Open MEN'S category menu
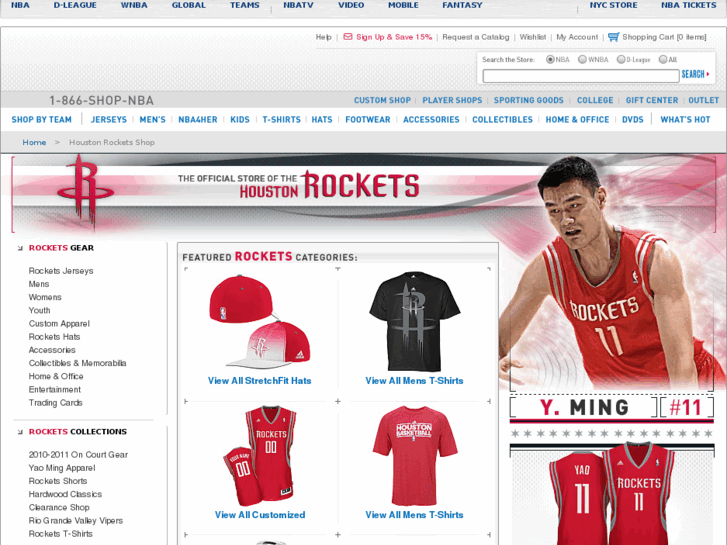This screenshot has height=545, width=727. 153,120
